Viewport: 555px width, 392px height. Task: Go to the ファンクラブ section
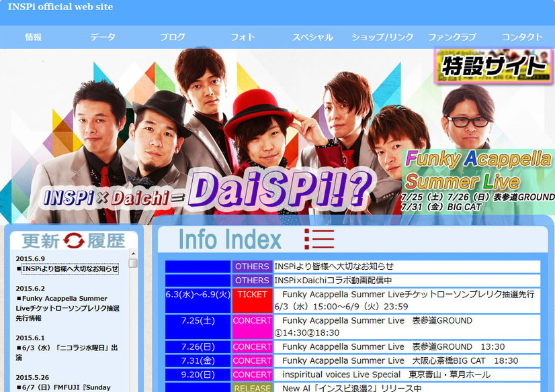pos(452,37)
